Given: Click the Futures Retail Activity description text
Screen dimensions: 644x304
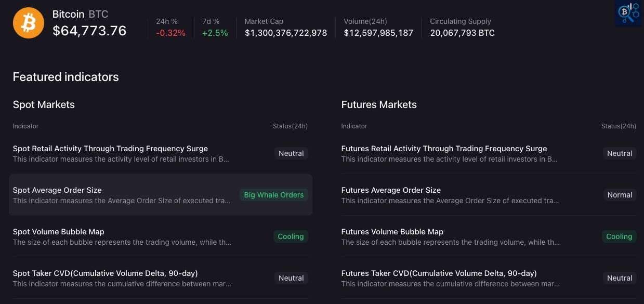Looking at the screenshot, I should [x=450, y=159].
